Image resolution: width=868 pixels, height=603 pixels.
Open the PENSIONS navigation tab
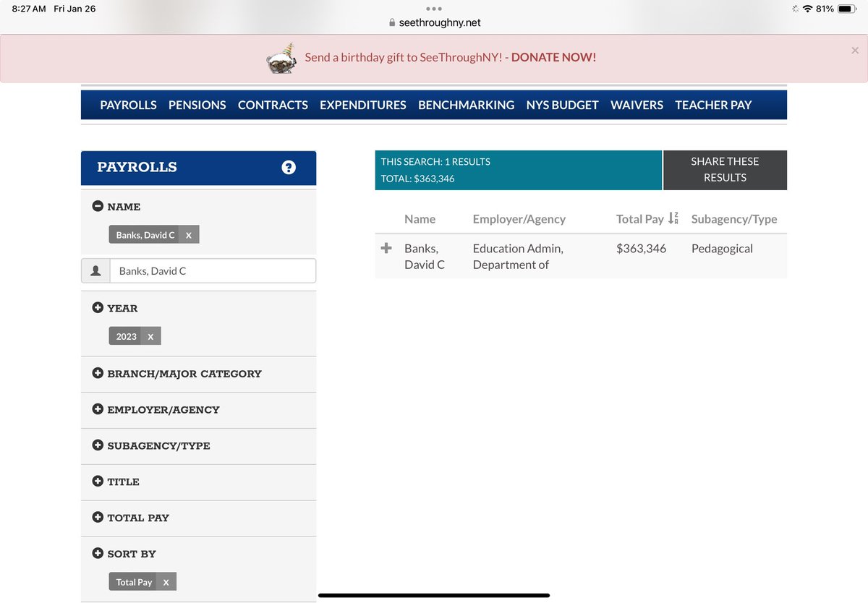(x=197, y=105)
